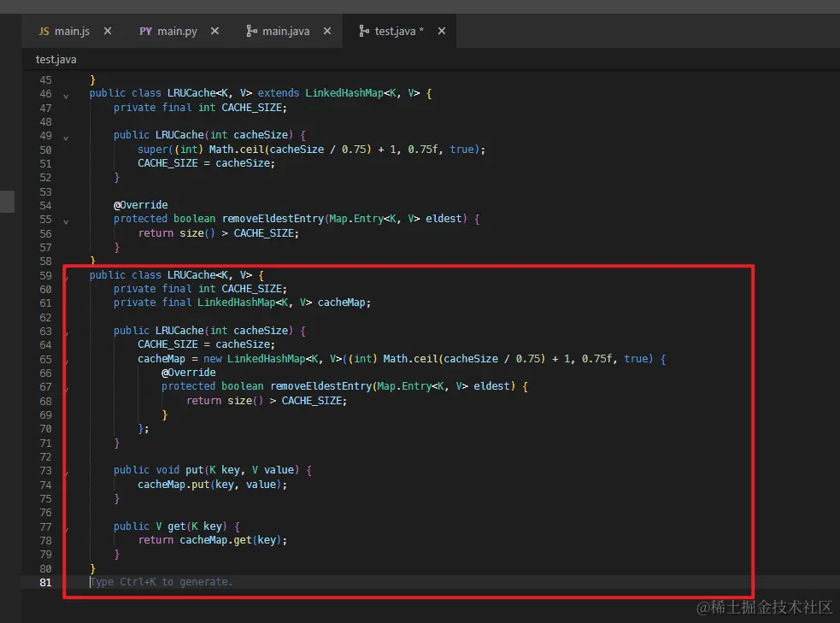Collapse the get method fold at line 77
The image size is (840, 623).
point(67,529)
